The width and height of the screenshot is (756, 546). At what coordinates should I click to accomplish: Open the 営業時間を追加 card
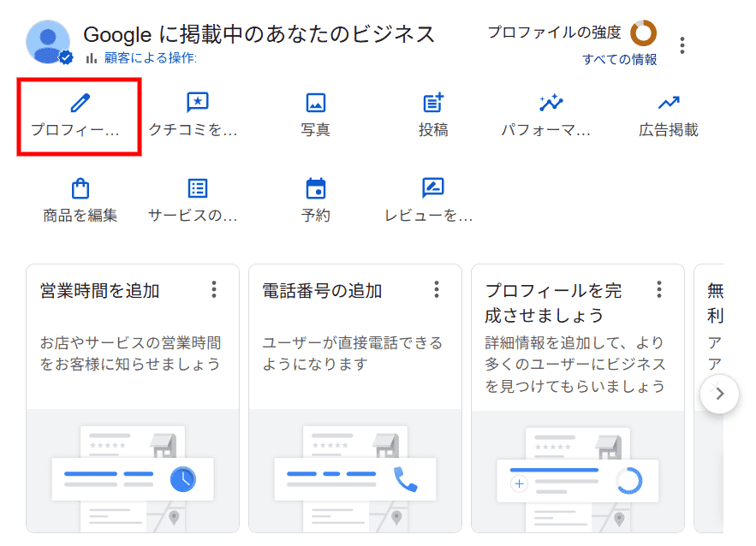click(x=133, y=398)
